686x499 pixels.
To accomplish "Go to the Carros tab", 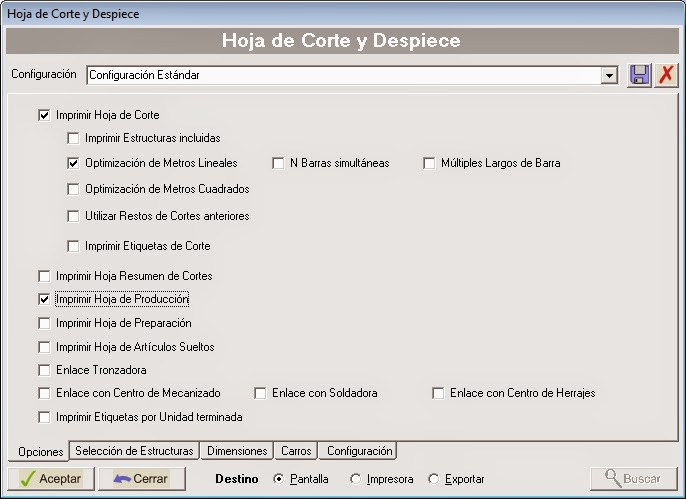I will tap(296, 451).
